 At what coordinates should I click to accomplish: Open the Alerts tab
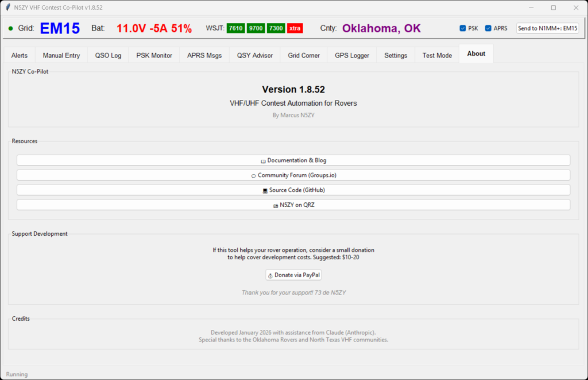pos(20,55)
